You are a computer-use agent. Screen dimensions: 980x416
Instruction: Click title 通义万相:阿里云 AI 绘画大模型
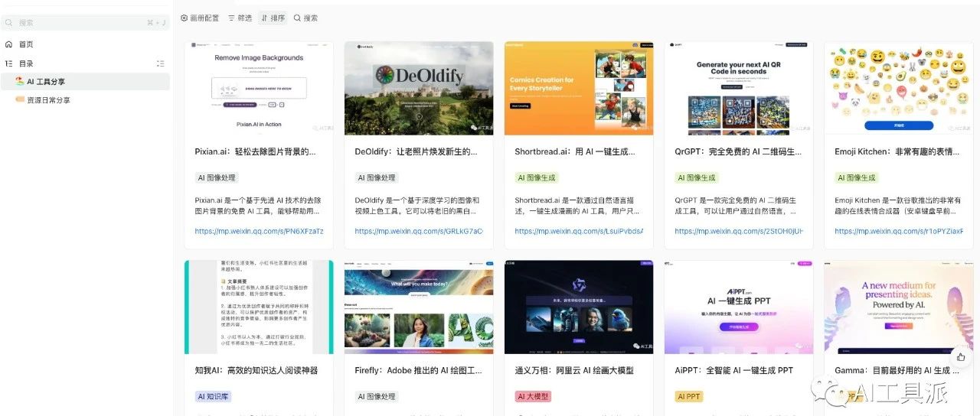(574, 370)
